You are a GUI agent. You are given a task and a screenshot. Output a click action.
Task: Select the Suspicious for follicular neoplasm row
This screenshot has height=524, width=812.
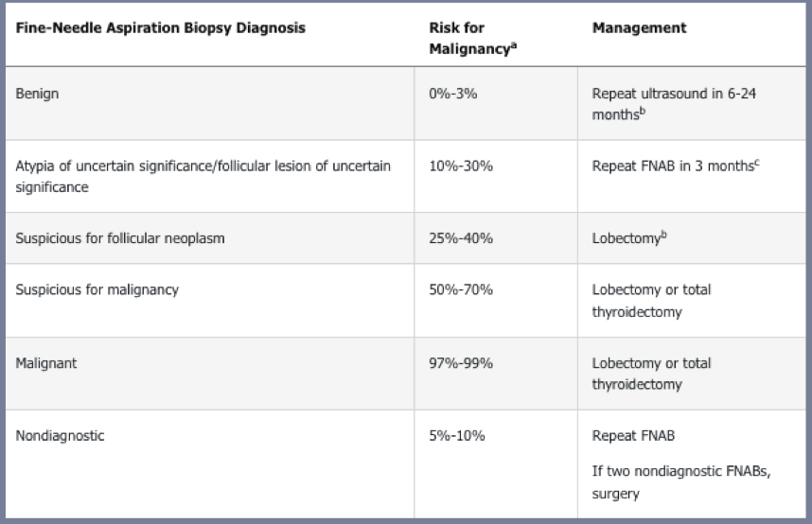(x=405, y=238)
